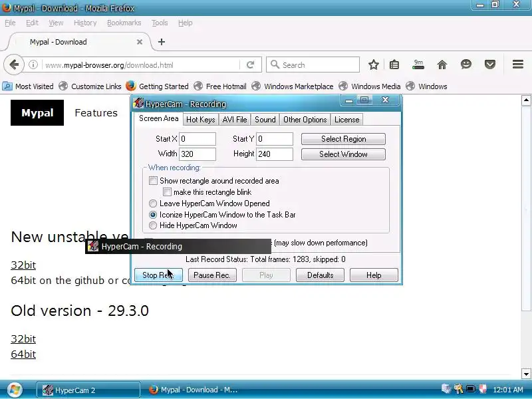Stop recording with Stop Rec. button
The image size is (532, 399).
click(x=158, y=275)
